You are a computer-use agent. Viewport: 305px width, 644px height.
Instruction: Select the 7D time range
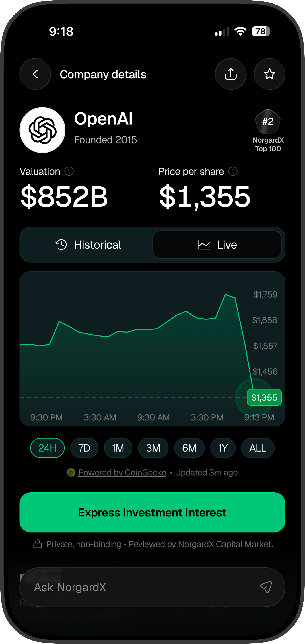84,448
